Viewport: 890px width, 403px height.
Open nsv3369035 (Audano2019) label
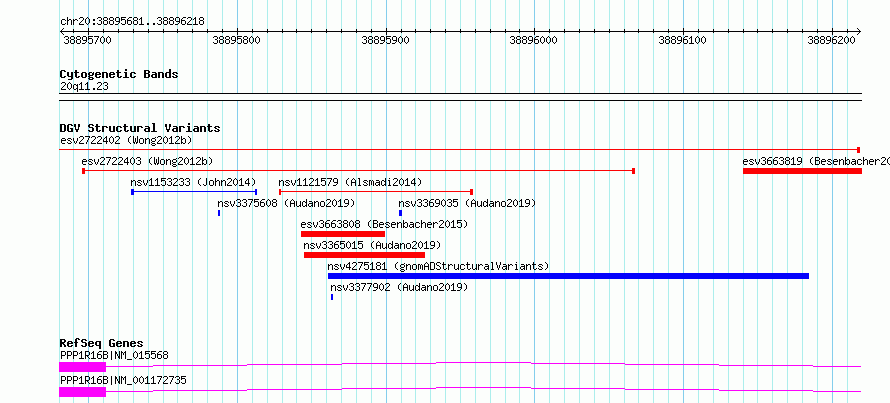[x=467, y=203]
